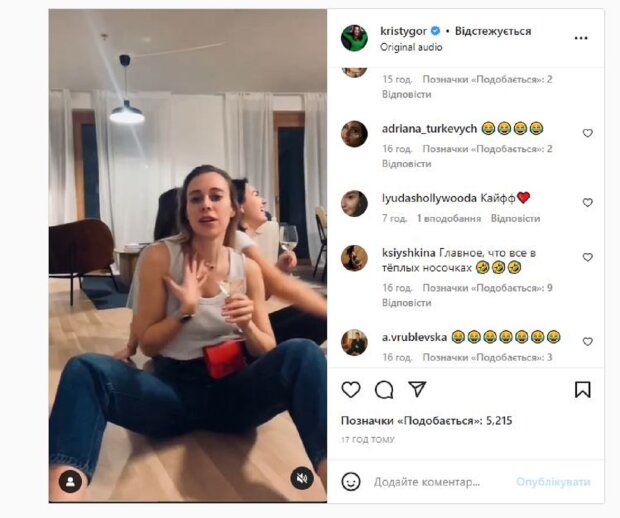Image resolution: width=620 pixels, height=518 pixels.
Task: Like ksiyshkina's comment with the heart
Action: 588,257
